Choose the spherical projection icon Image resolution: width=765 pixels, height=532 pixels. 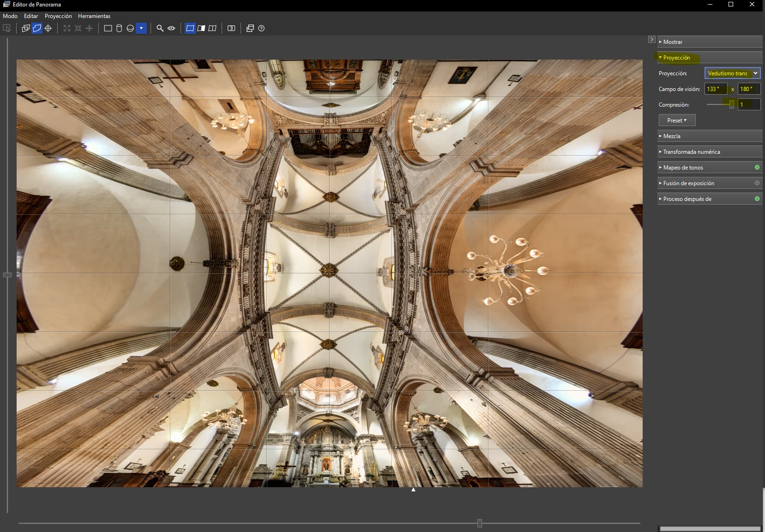coord(130,28)
